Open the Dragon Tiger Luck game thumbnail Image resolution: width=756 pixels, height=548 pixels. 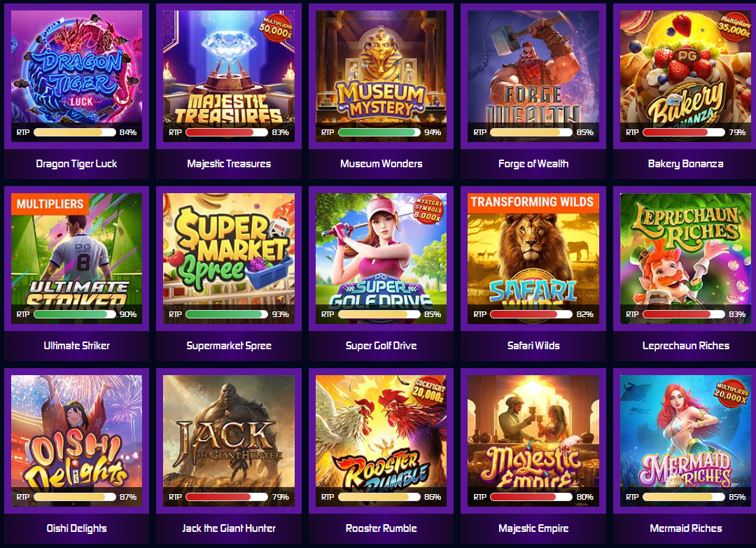(76, 76)
